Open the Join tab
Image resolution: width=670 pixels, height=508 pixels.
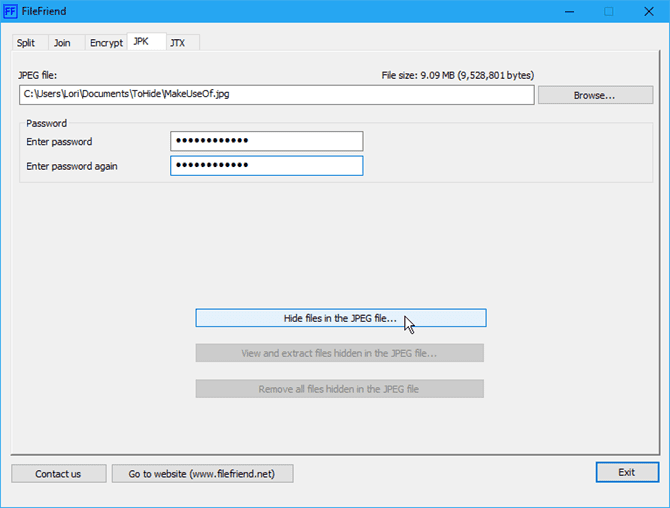tap(62, 43)
